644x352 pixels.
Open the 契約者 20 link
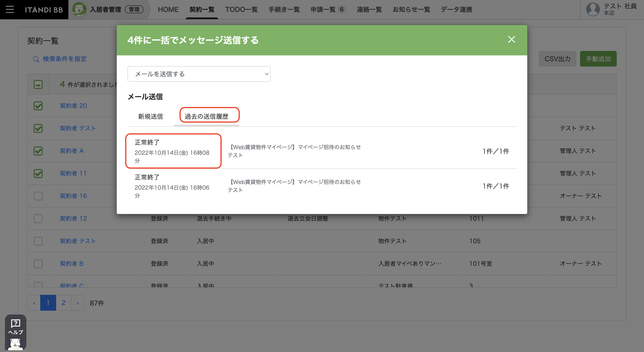click(x=73, y=106)
